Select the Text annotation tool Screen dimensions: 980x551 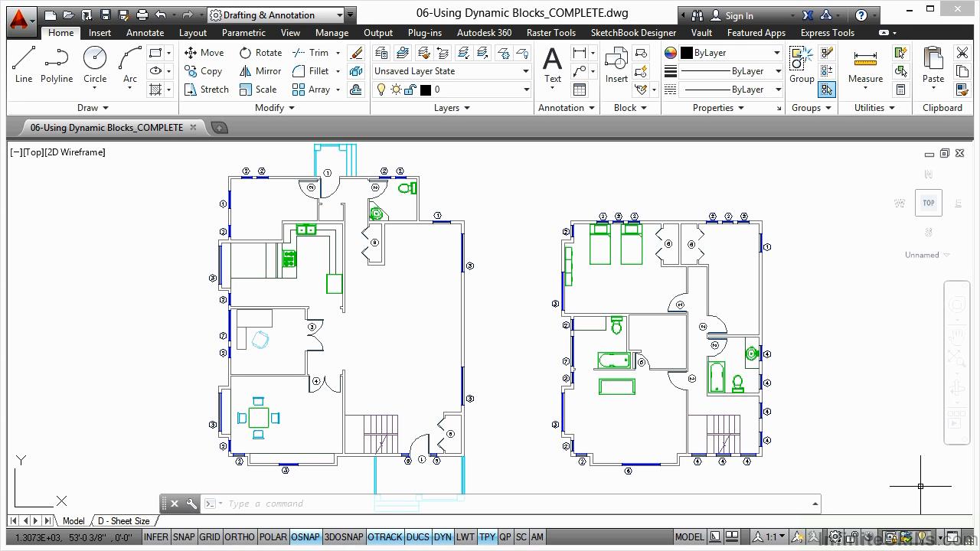tap(552, 64)
